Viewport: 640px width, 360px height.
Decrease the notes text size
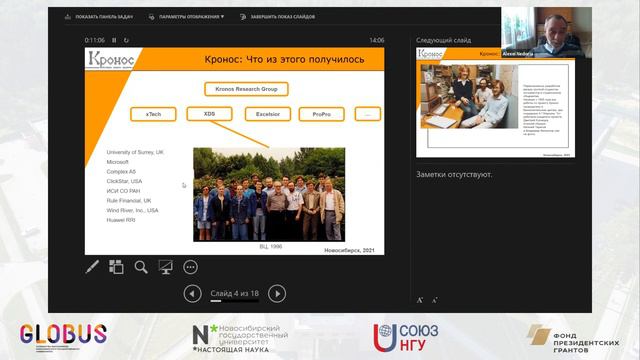[x=435, y=300]
